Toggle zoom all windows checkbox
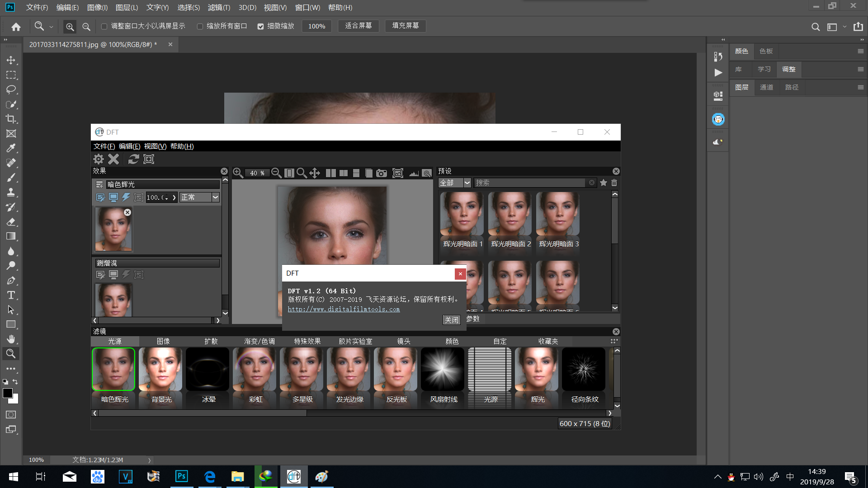The width and height of the screenshot is (868, 488). [200, 26]
